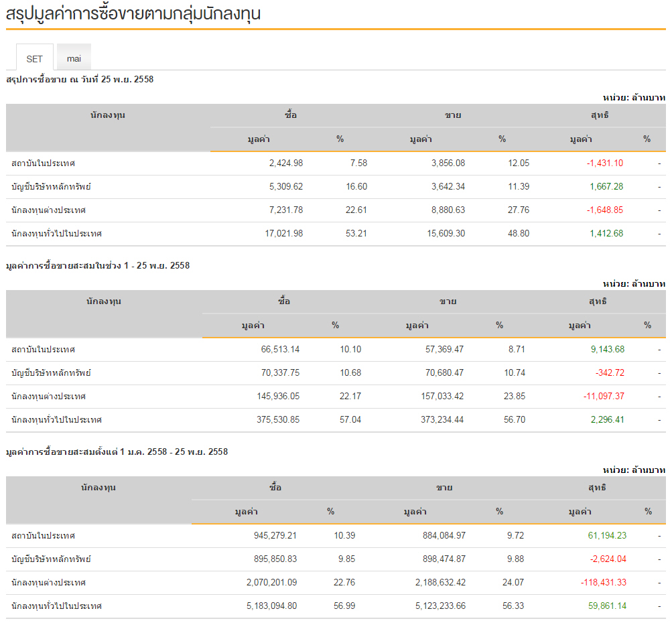Click buy value 145,936.05
This screenshot has width=672, height=627.
click(278, 397)
